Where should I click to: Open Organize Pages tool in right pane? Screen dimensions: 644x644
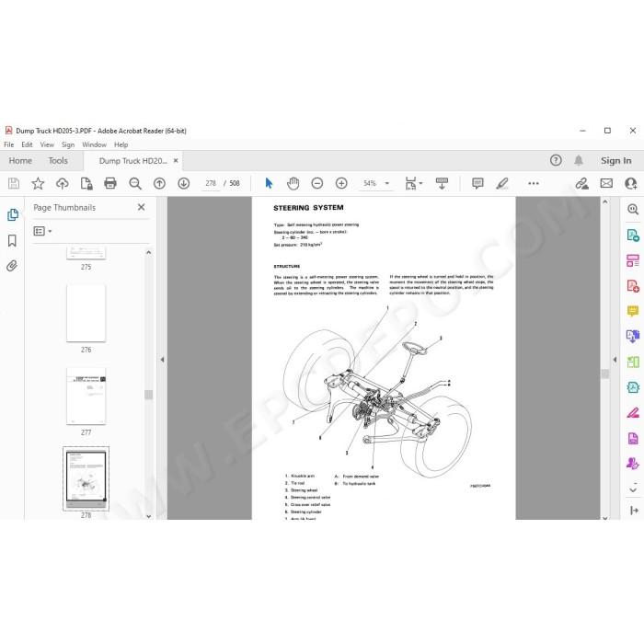click(x=633, y=260)
